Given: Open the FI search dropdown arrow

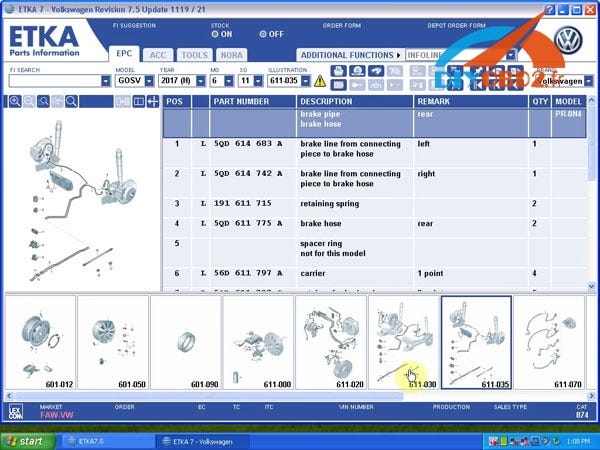Looking at the screenshot, I should point(106,81).
